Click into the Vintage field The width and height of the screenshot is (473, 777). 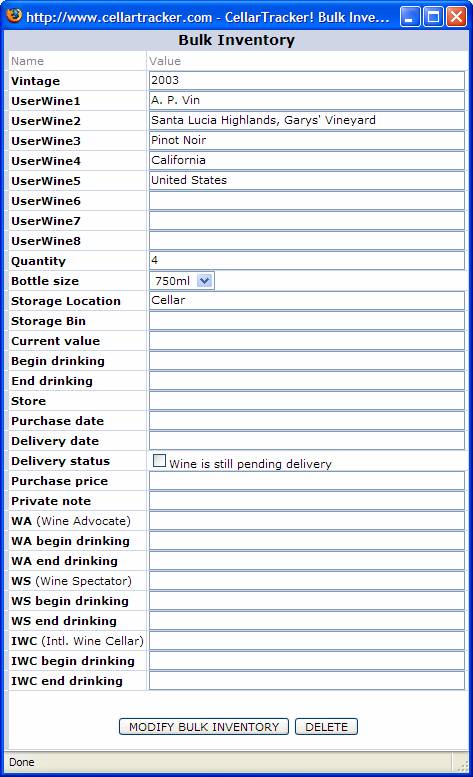(x=307, y=80)
